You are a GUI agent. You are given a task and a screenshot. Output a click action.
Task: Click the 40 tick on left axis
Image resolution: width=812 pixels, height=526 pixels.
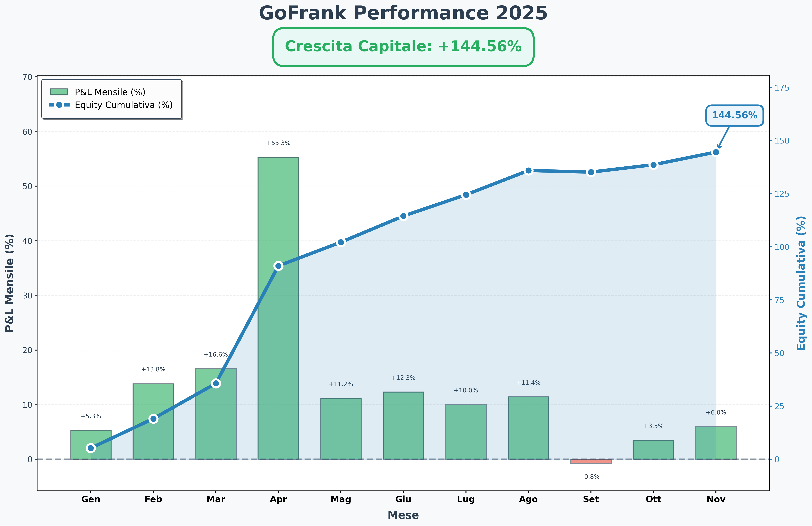point(27,241)
